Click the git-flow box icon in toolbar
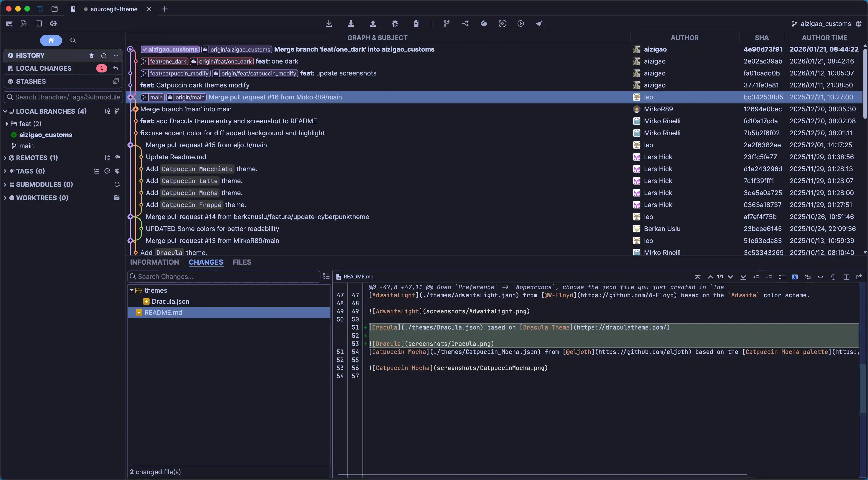This screenshot has width=868, height=480. (x=484, y=23)
